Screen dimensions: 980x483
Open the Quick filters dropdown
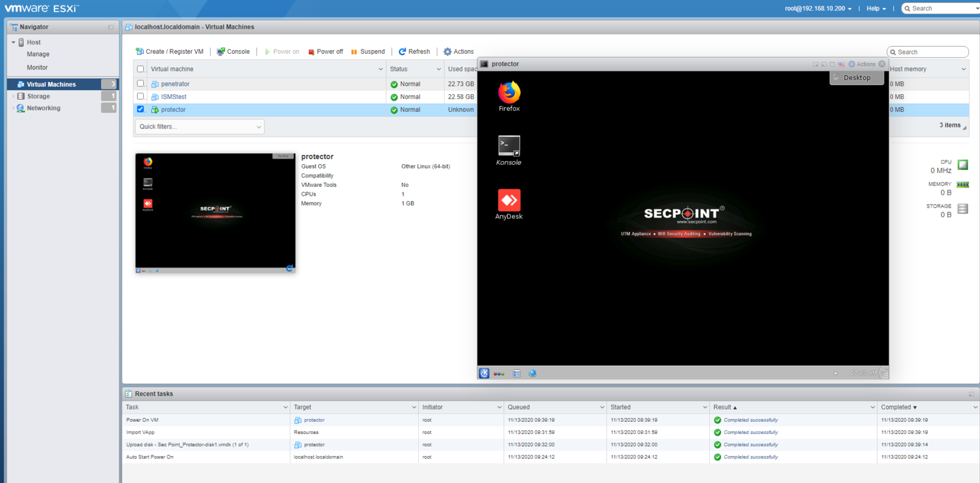click(200, 127)
